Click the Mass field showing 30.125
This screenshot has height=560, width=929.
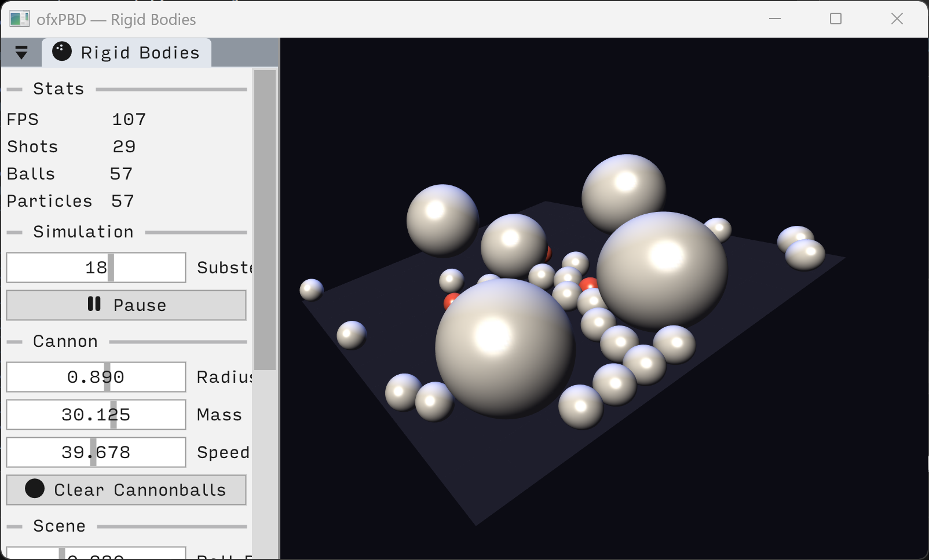point(96,415)
